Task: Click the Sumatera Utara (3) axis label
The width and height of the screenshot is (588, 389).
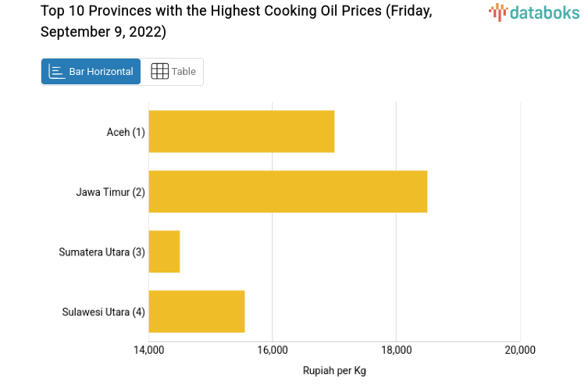Action: pos(102,252)
